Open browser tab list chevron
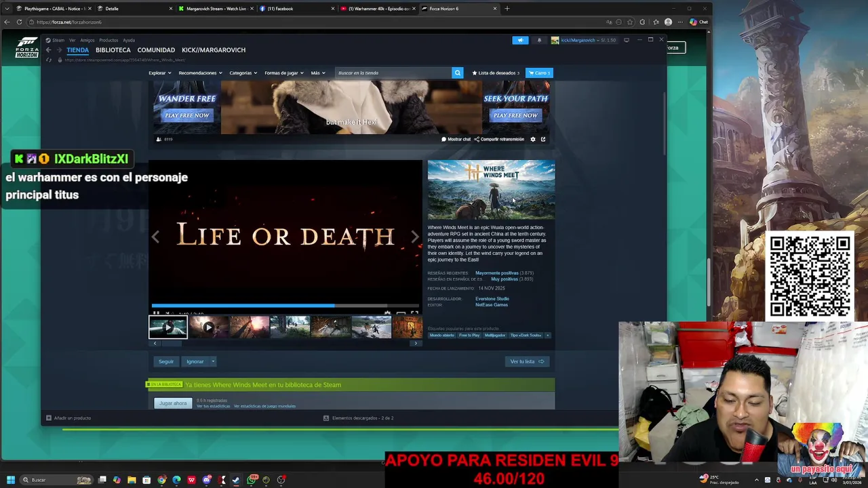 7,9
